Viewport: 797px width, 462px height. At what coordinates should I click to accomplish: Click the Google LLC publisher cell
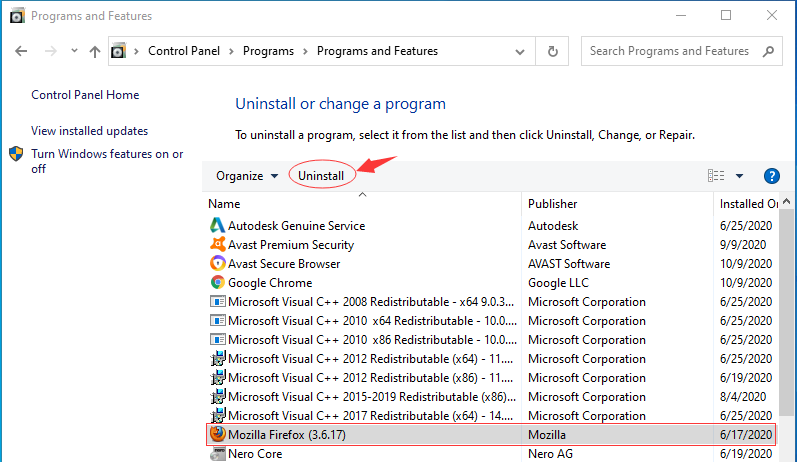pyautogui.click(x=558, y=283)
